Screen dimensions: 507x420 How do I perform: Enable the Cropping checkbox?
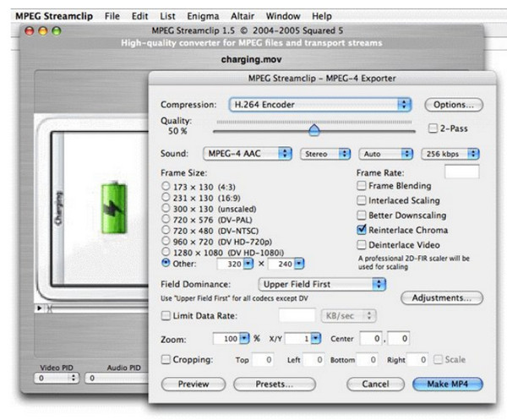tap(166, 359)
